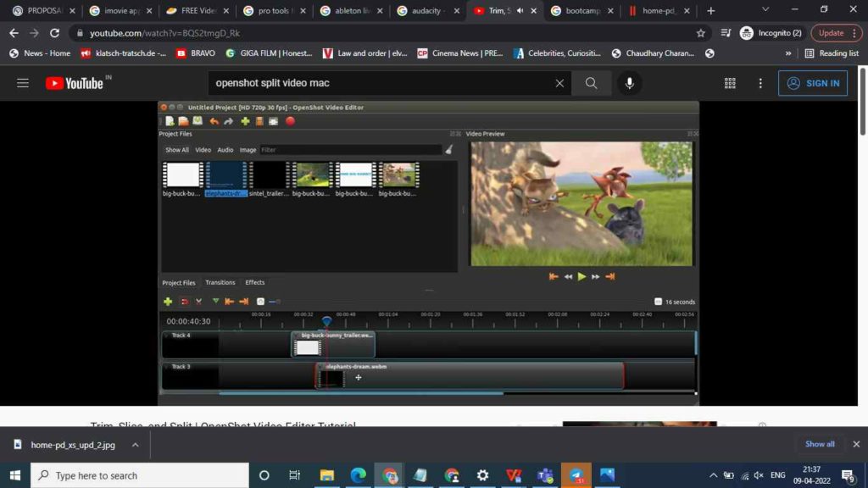This screenshot has height=488, width=868.
Task: Open the YouTube apps grid
Action: pyautogui.click(x=730, y=83)
